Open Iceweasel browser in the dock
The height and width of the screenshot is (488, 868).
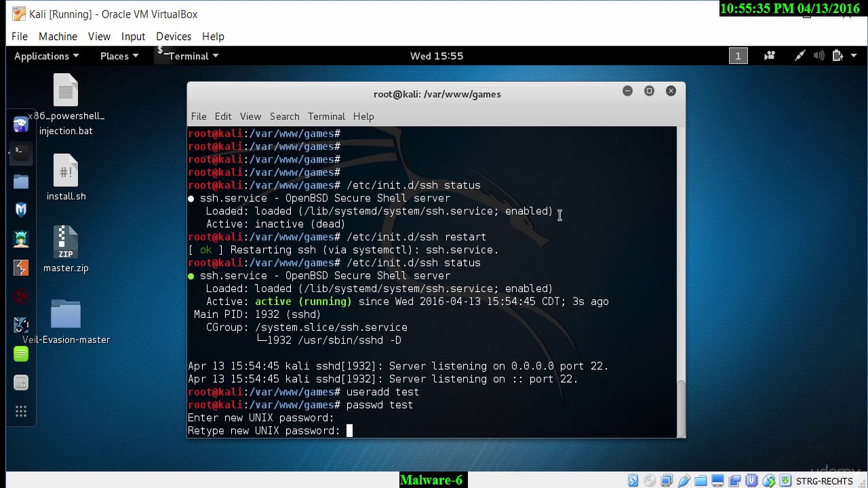pyautogui.click(x=21, y=124)
